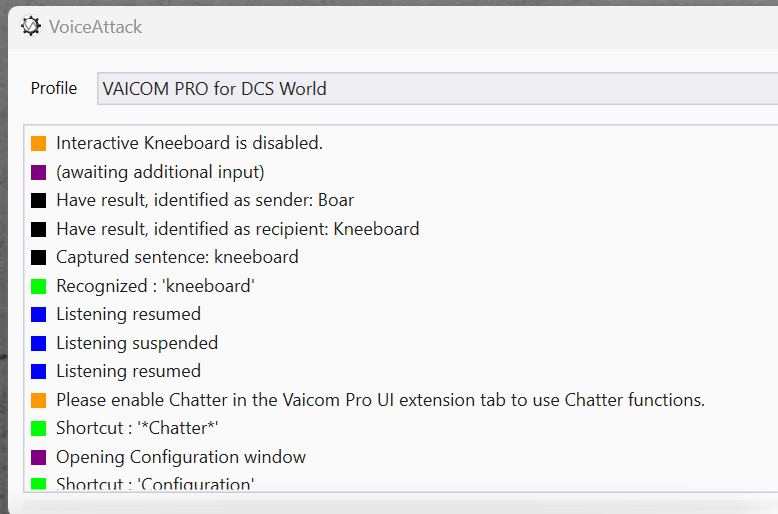Open the VAICOM PRO for DCS World profile dropdown
This screenshot has height=514, width=778.
438,89
